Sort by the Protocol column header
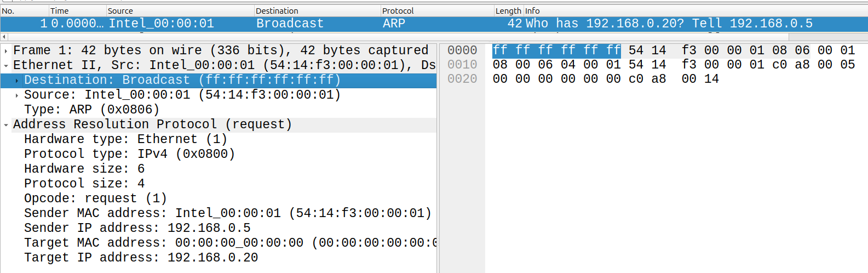This screenshot has width=868, height=273. (438, 10)
